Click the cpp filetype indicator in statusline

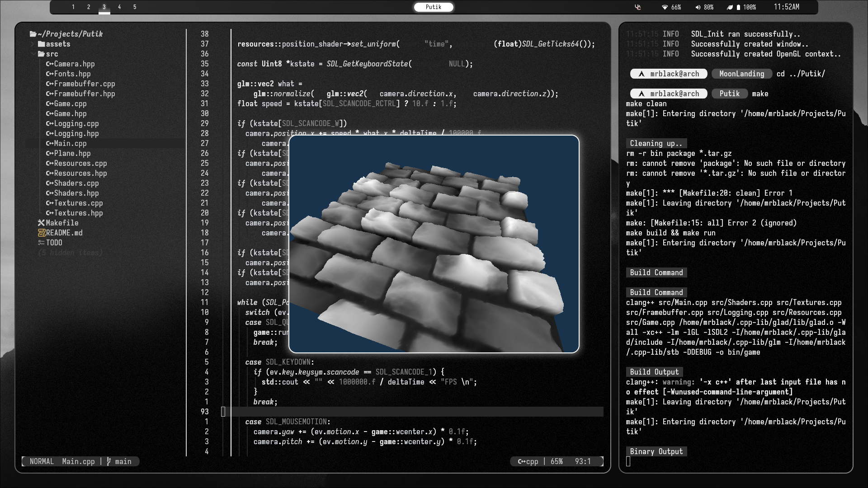(x=528, y=461)
